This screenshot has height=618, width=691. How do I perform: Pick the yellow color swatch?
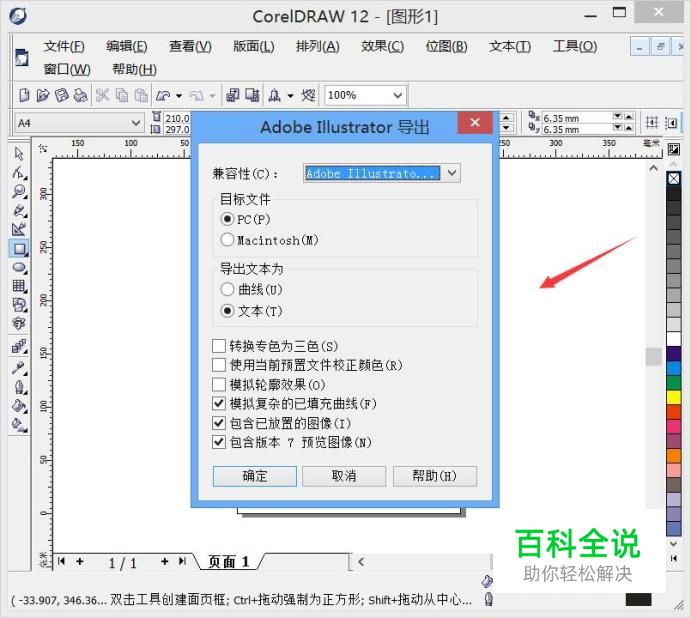674,397
